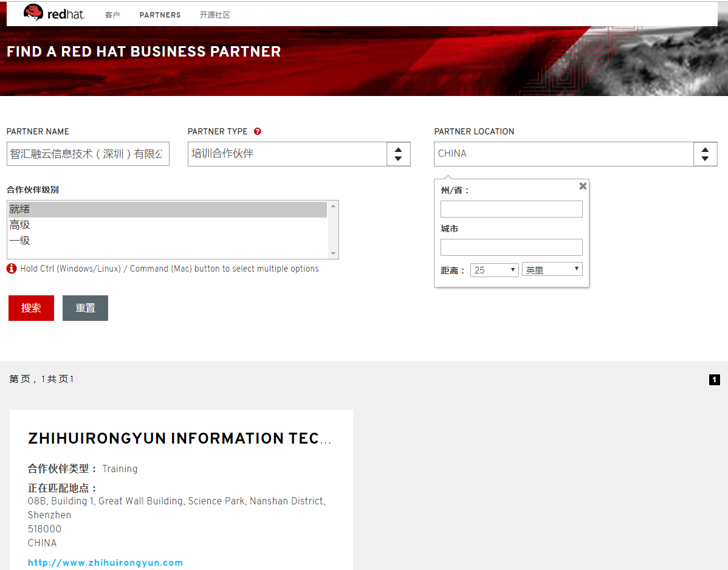Click the 重置 reset button
This screenshot has height=570, width=728.
tap(86, 307)
